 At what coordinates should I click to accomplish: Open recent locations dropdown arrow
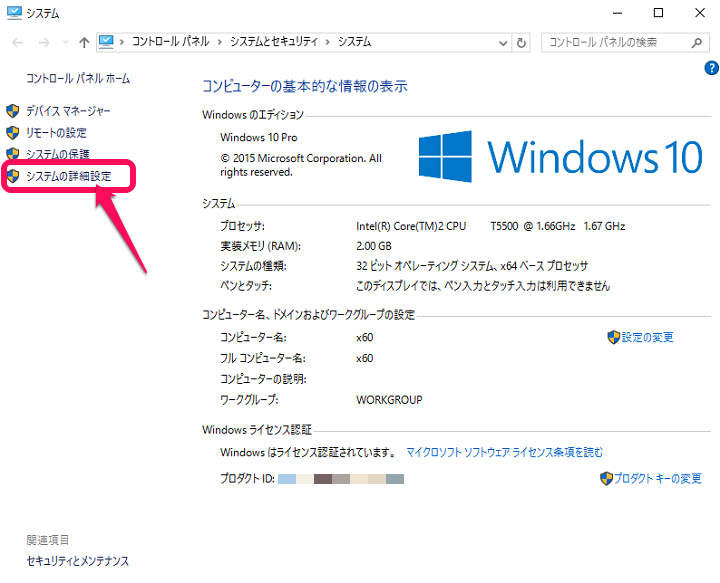(66, 43)
